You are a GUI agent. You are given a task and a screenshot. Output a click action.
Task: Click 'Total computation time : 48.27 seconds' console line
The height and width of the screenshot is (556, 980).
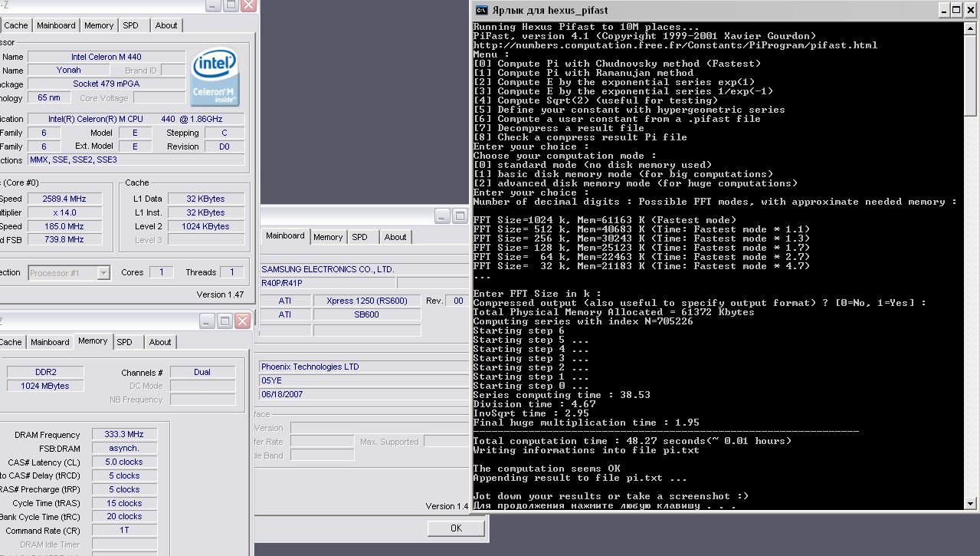click(x=632, y=441)
